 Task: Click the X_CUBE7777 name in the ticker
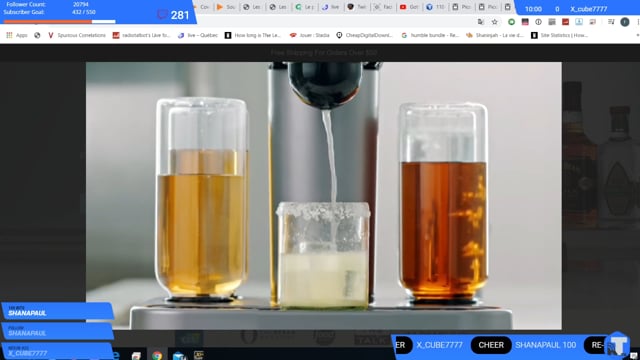point(440,345)
